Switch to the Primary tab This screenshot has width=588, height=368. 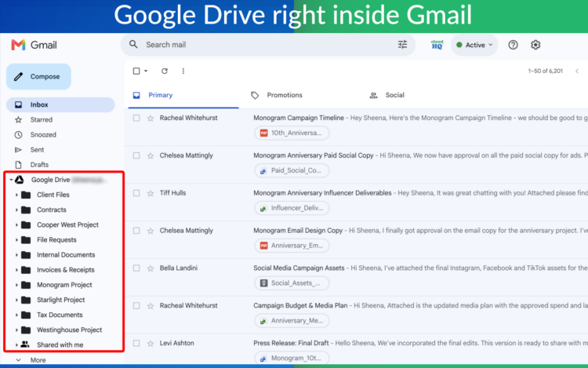click(183, 95)
